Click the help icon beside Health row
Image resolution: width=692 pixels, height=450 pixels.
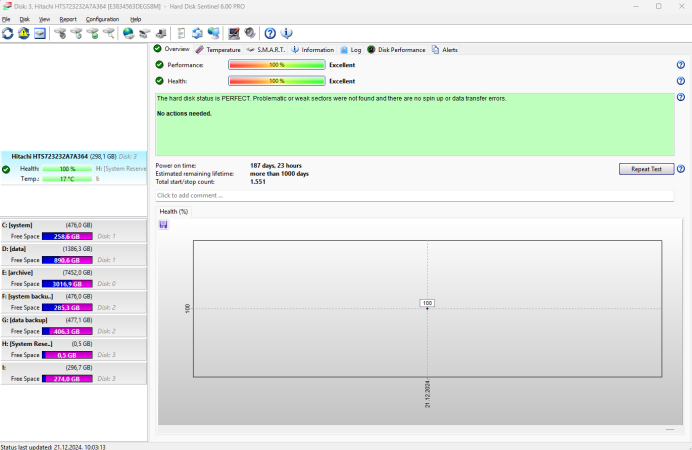tap(681, 81)
